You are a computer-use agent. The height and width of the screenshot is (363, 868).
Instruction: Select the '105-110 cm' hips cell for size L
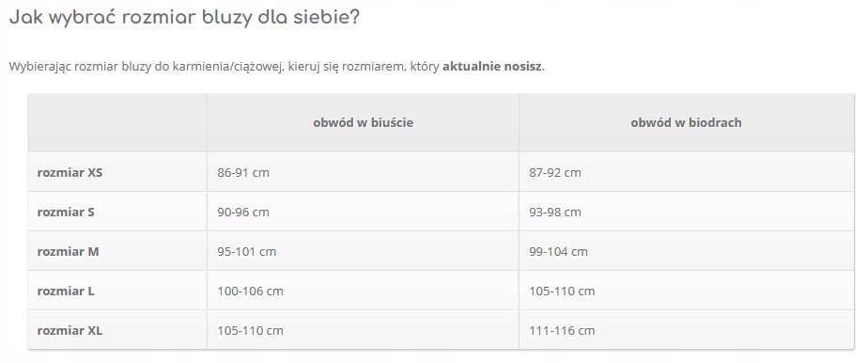pyautogui.click(x=687, y=291)
